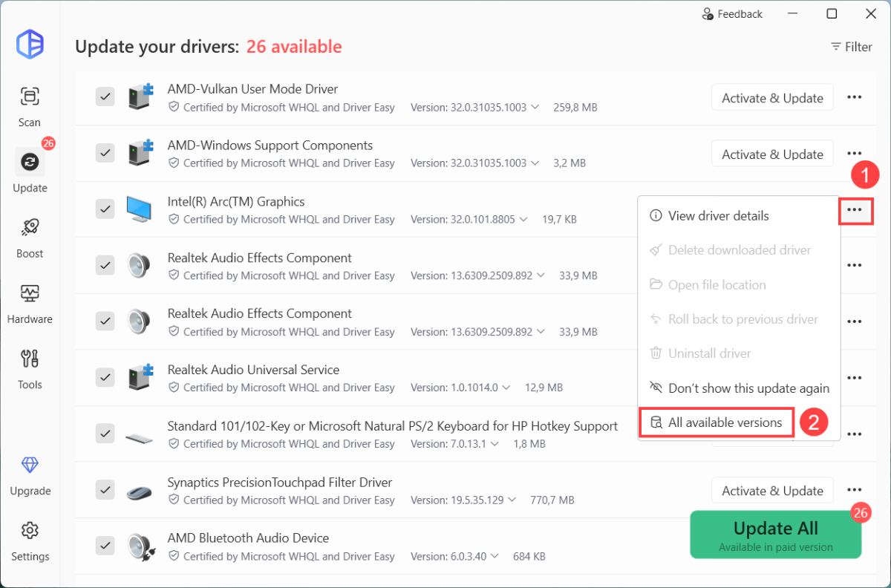Click the 684 KB size text
The image size is (891, 588).
click(529, 556)
